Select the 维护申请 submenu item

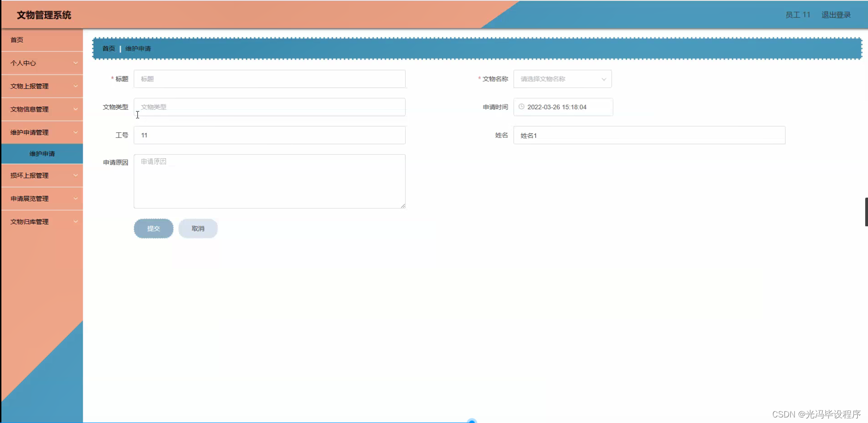pos(42,154)
